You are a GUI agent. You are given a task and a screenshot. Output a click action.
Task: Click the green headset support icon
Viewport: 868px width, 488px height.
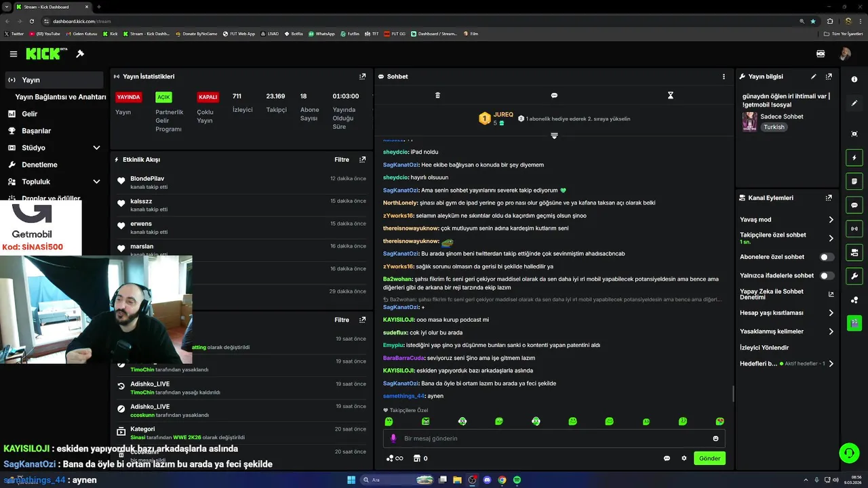(848, 452)
